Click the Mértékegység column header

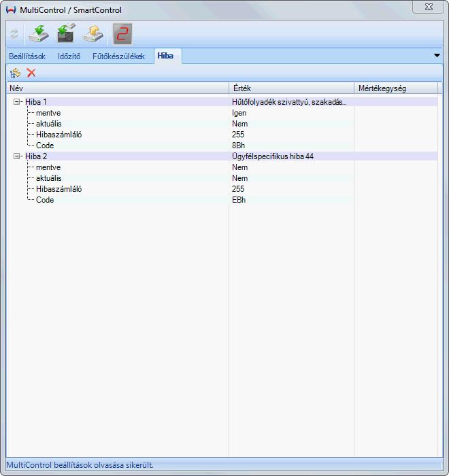pos(396,88)
